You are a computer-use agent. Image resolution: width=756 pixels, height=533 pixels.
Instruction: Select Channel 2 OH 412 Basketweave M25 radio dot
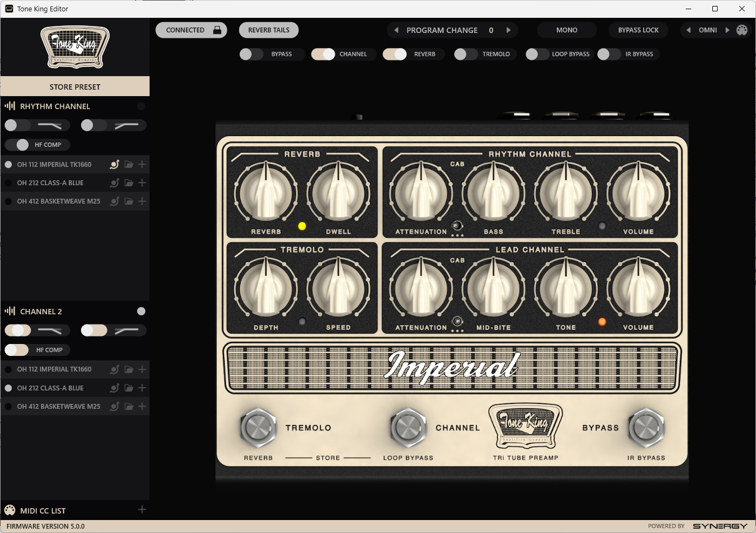click(x=9, y=407)
